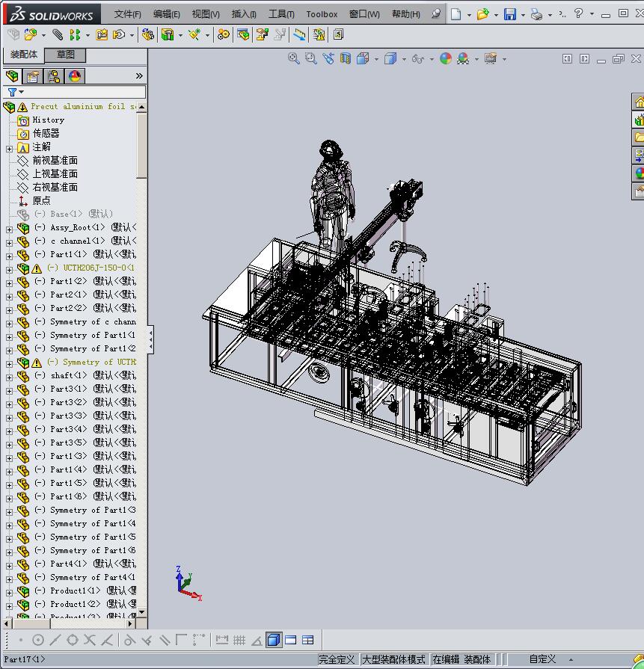Click the feature tree scroll down arrow

(x=142, y=612)
